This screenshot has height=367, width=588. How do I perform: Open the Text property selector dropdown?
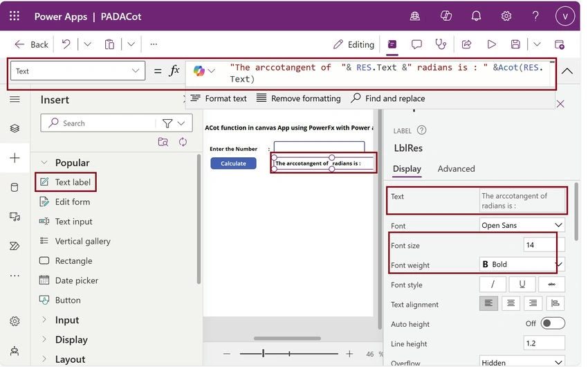(77, 71)
